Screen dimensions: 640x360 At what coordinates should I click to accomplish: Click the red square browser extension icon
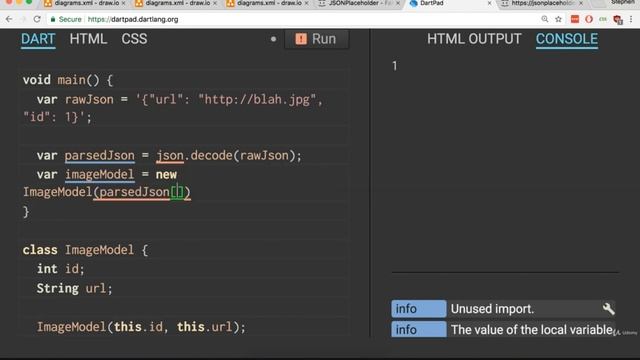click(575, 19)
